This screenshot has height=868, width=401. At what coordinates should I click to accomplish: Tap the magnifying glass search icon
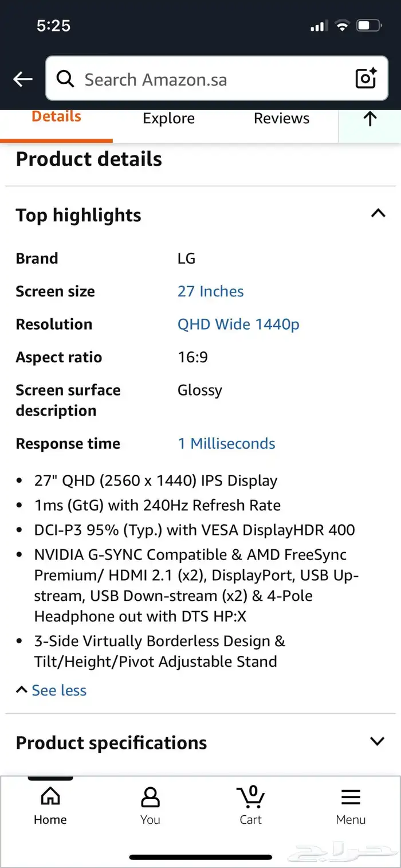65,79
